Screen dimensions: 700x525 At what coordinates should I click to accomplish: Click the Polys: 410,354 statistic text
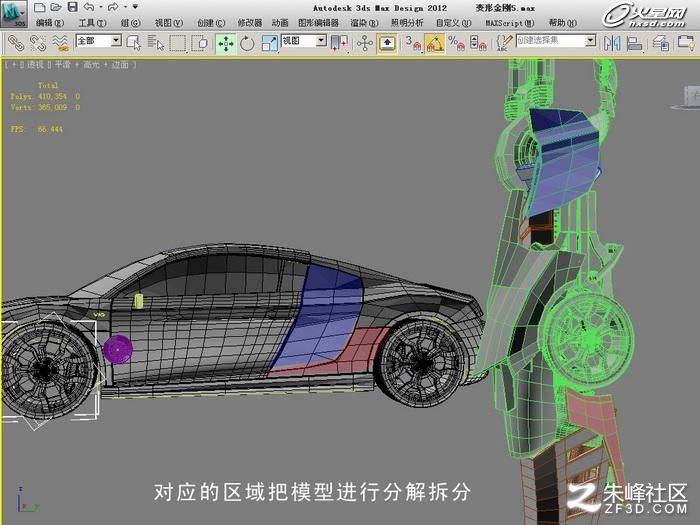click(x=39, y=96)
